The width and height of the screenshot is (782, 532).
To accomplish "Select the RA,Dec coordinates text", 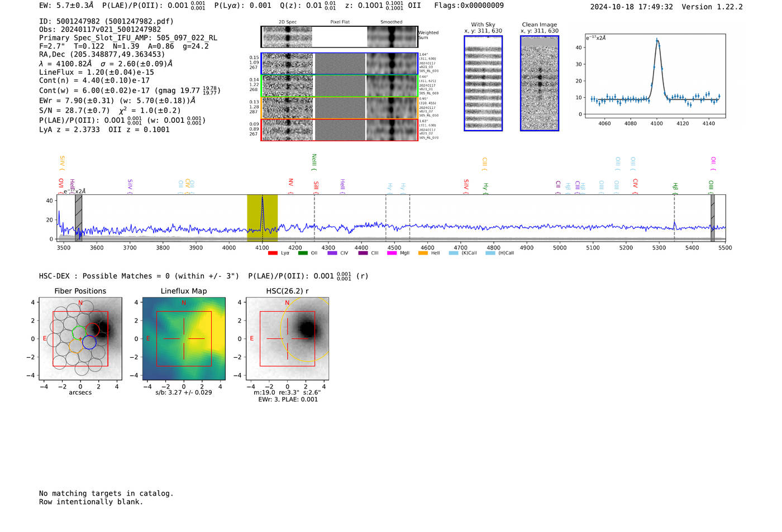I will coord(102,55).
